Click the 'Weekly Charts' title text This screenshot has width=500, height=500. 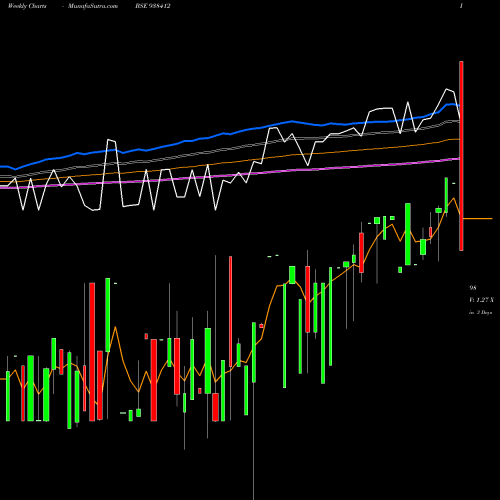(27, 6)
